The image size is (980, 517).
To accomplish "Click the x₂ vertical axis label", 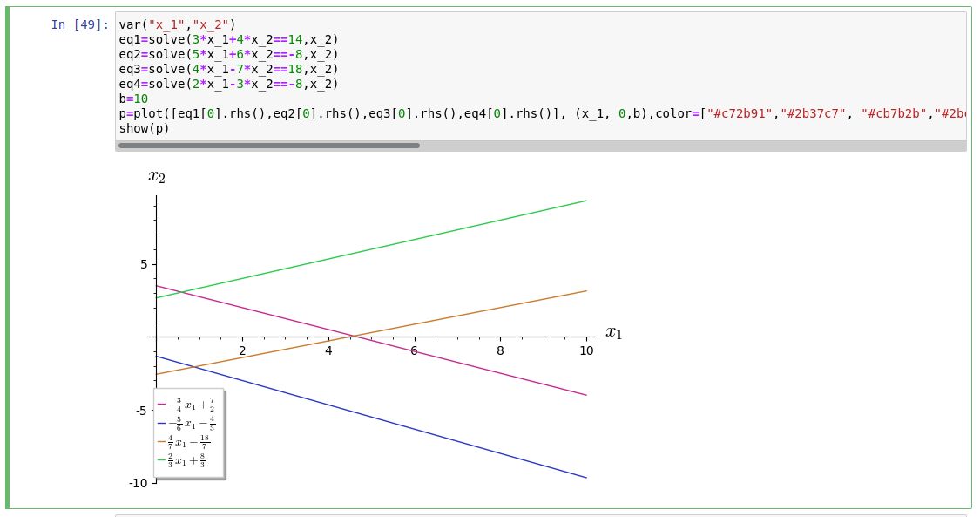I will (x=157, y=176).
